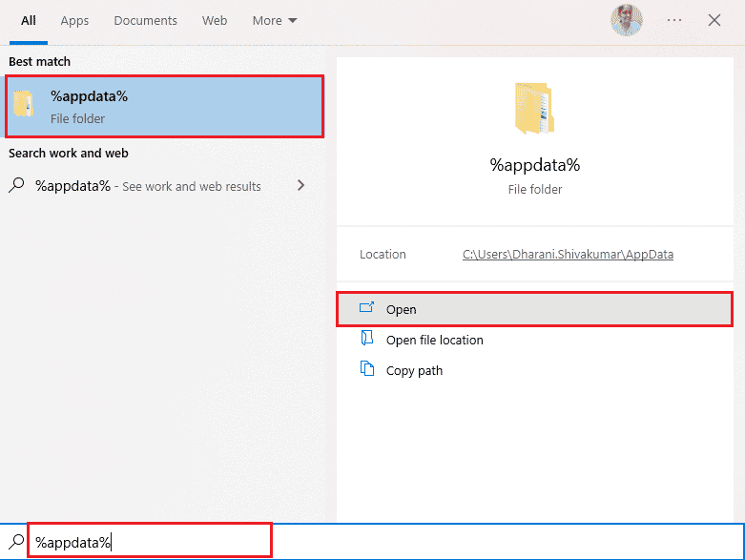Screen dimensions: 745x560
Task: Select the Web tab
Action: point(215,20)
